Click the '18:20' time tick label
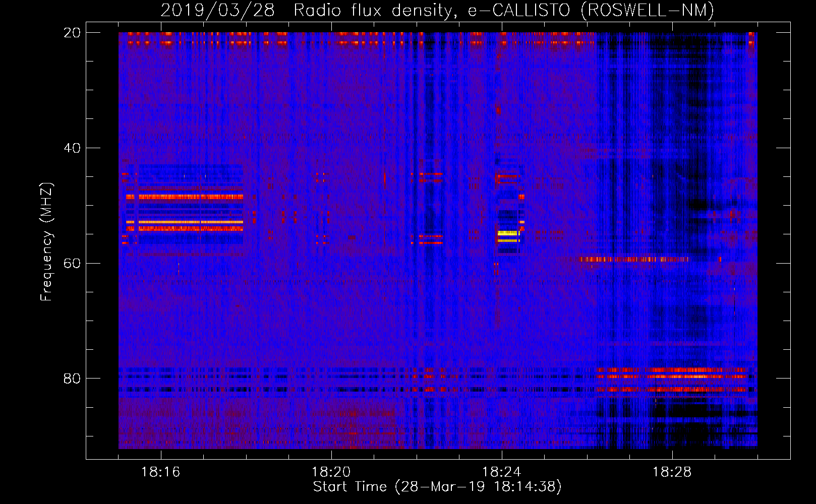Screen dimensions: 816x504 (x=331, y=472)
